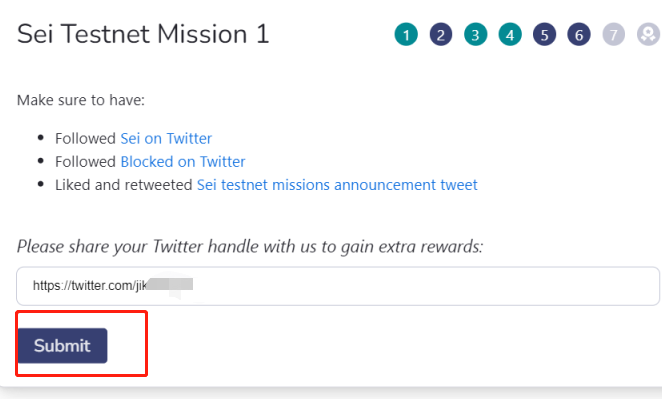Click 'Followed' text before Blocked on Twitter

[85, 162]
